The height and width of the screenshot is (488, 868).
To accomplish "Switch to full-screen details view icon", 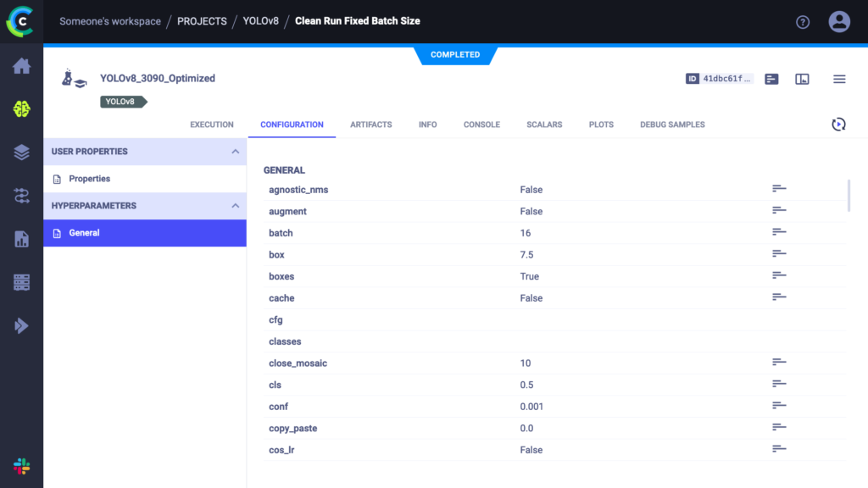I will [802, 79].
